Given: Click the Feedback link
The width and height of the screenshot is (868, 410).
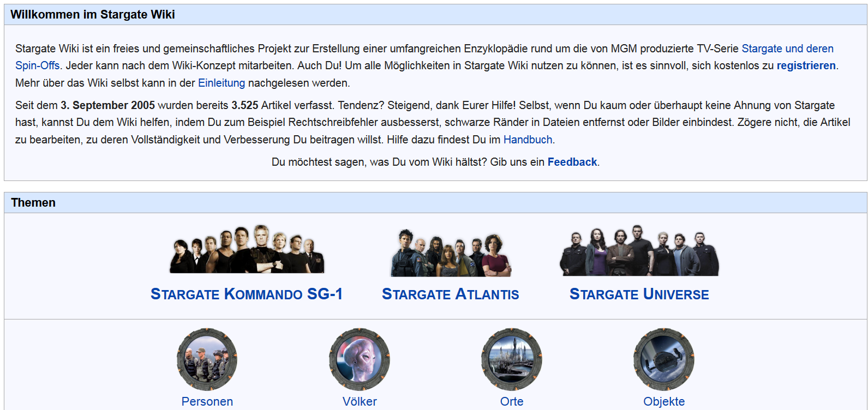Looking at the screenshot, I should (572, 162).
